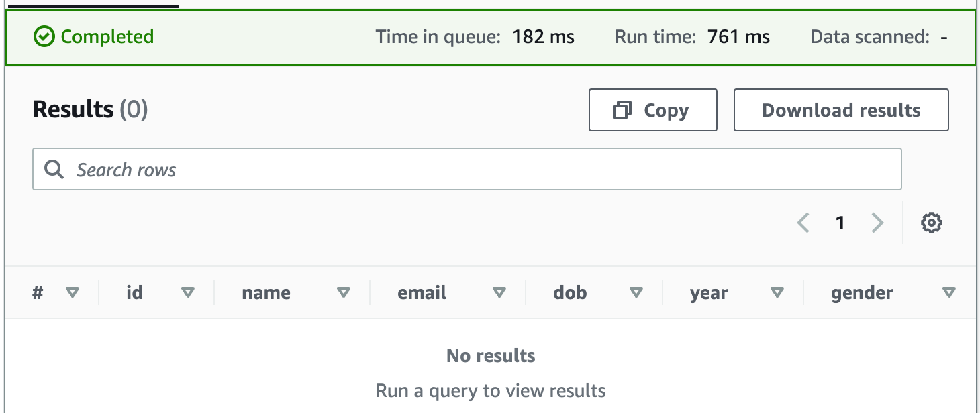The height and width of the screenshot is (413, 980).
Task: Click the Time in queue value
Action: 543,37
